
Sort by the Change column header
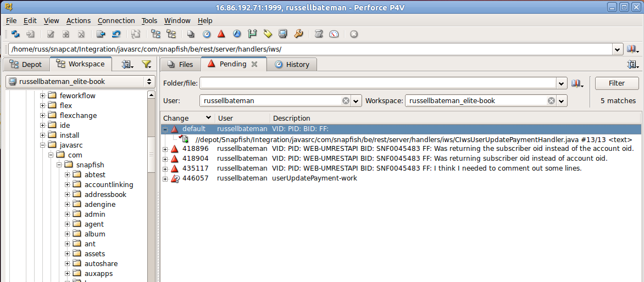click(188, 119)
